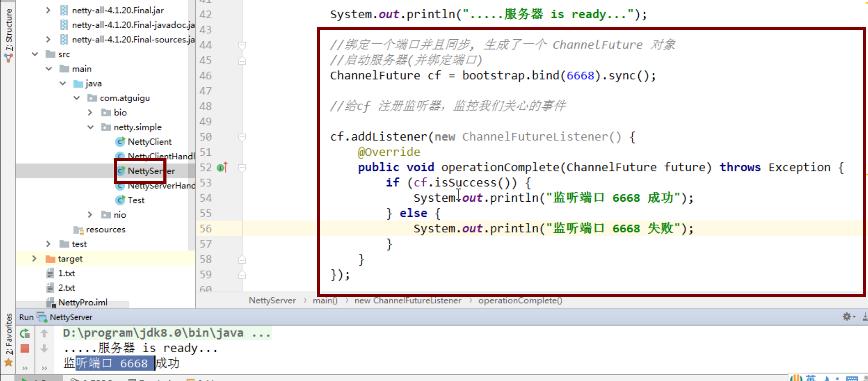
Task: Click the NettyClient class icon
Action: click(120, 142)
